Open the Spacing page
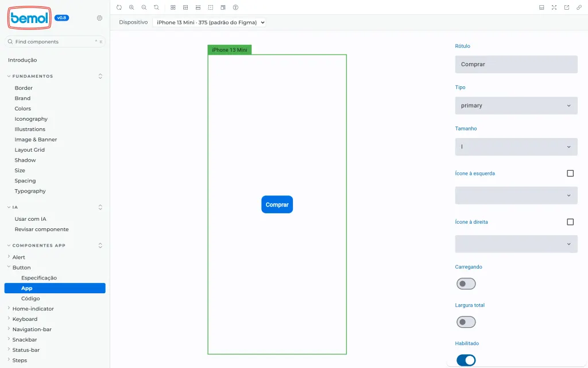This screenshot has width=588, height=368. click(x=25, y=181)
